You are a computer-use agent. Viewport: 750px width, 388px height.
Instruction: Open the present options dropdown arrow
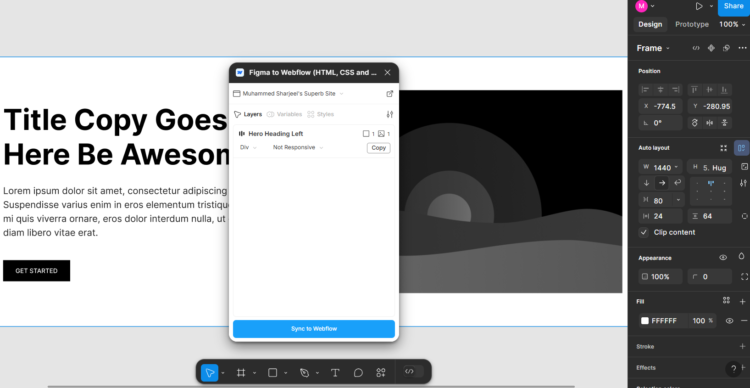[x=711, y=6]
